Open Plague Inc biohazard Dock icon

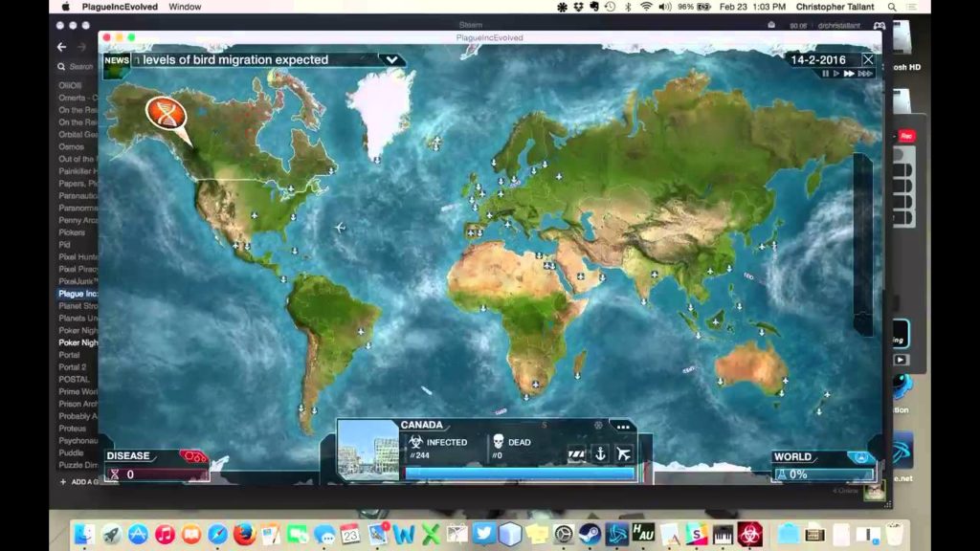(x=750, y=534)
